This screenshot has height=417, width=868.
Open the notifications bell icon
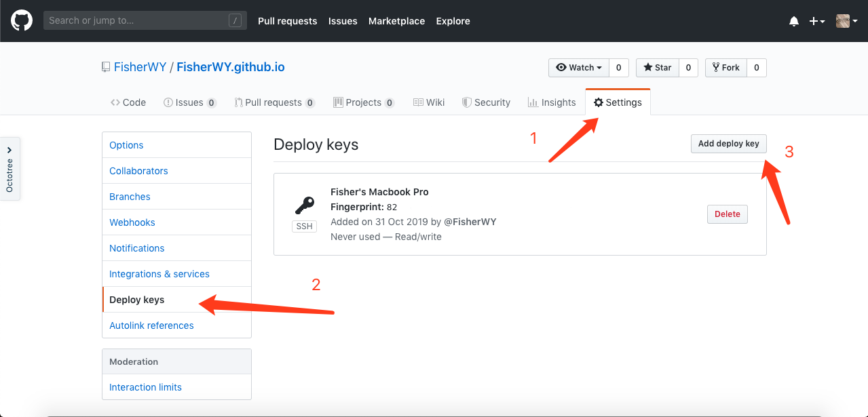[x=794, y=21]
